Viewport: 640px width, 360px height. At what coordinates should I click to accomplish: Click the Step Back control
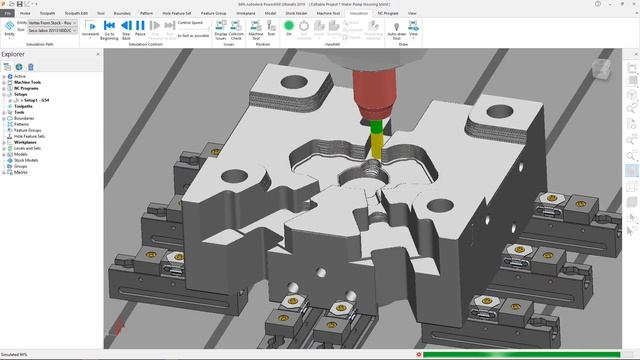coord(126,30)
